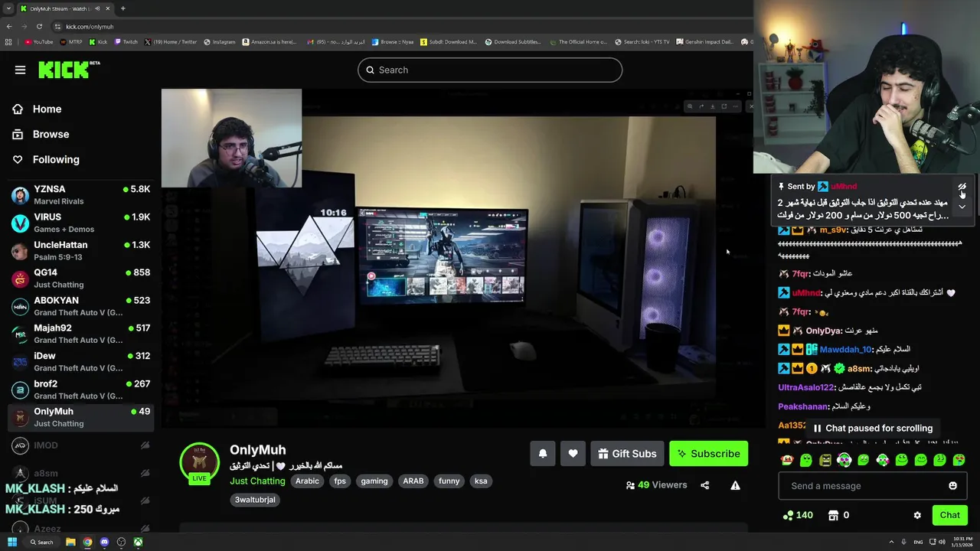Open the Twitch bookmark

(126, 42)
